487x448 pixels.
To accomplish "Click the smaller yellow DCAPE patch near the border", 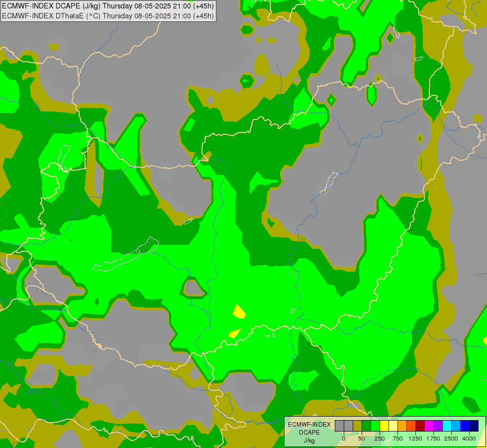I will [234, 334].
